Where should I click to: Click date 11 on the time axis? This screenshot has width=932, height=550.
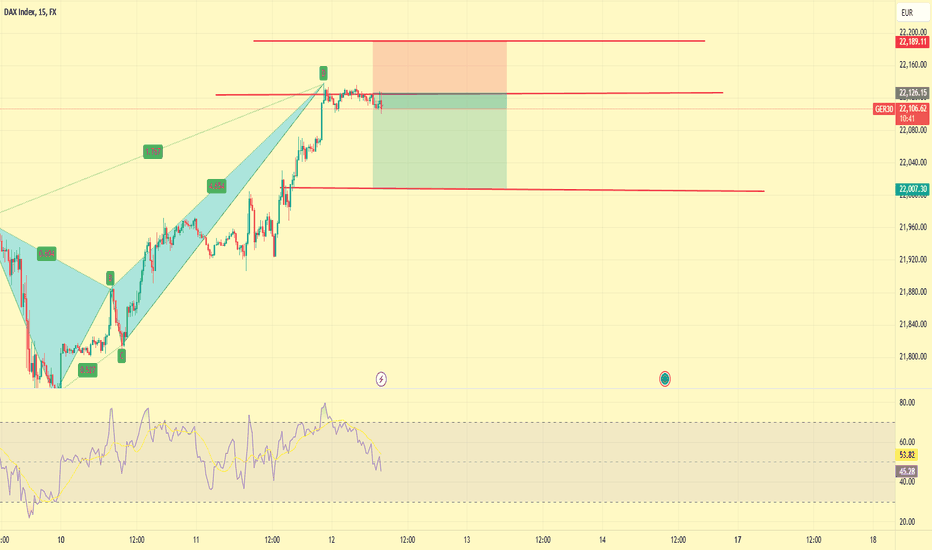[196, 540]
